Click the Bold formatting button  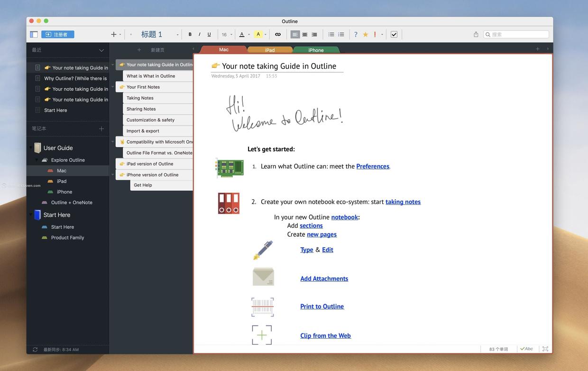click(190, 35)
